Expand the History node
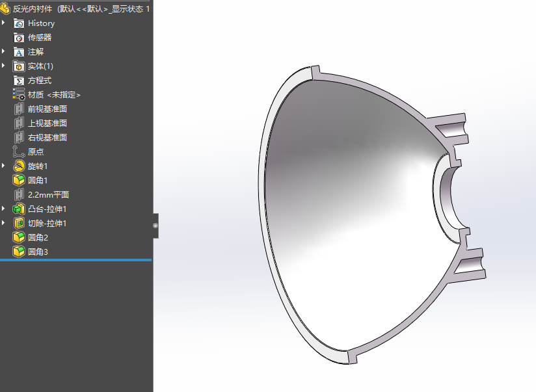 [4, 23]
